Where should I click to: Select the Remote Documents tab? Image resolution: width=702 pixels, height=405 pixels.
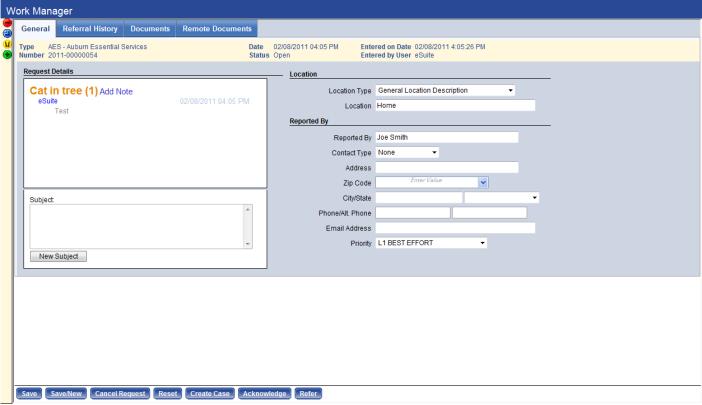[216, 28]
